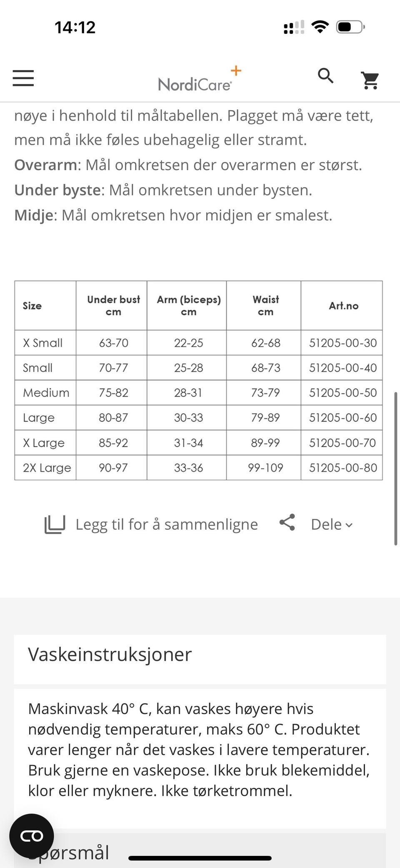Screen dimensions: 400x868
Task: Open the hamburger navigation menu
Action: [x=23, y=78]
